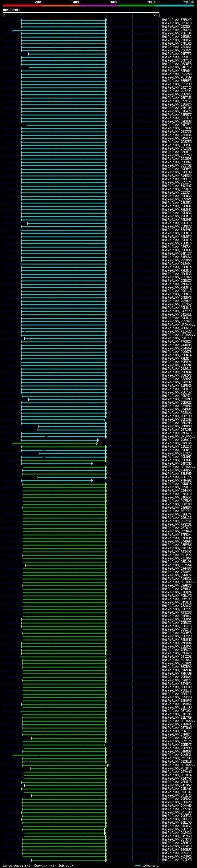This screenshot has height=868, width=197.
Task: Click the cyan alignment bar for UniRef100_C4P7F3
Action: click(67, 54)
